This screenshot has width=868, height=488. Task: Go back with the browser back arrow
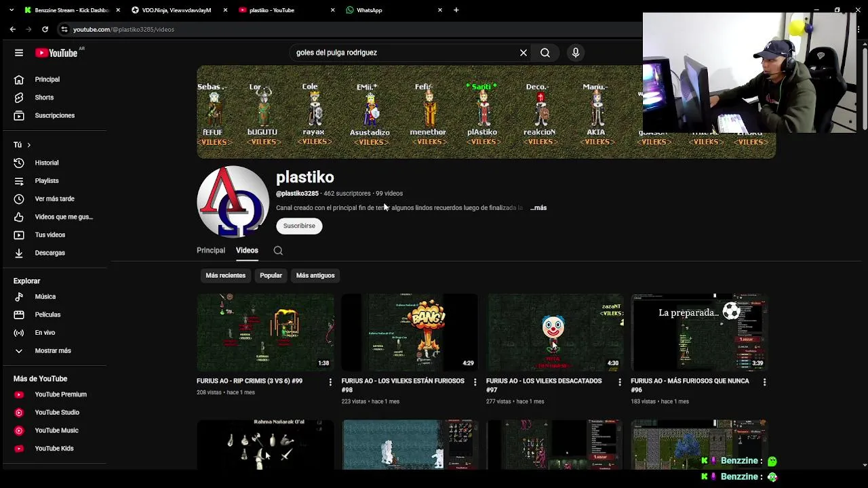tap(12, 29)
